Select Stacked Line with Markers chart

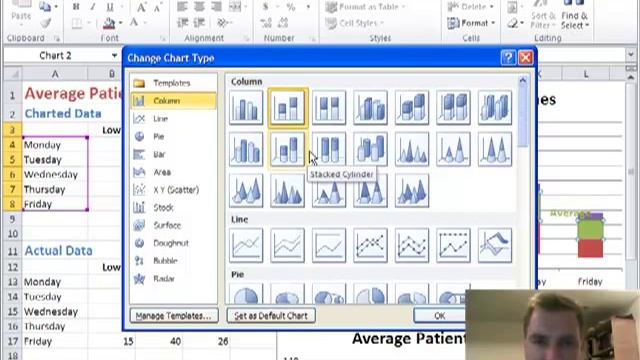point(412,245)
